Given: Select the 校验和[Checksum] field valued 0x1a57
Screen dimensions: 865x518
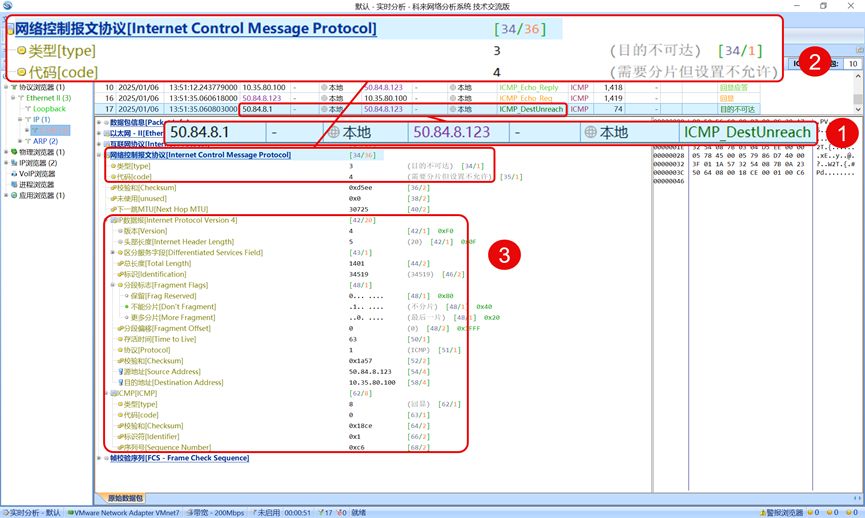Looking at the screenshot, I should click(x=150, y=361).
